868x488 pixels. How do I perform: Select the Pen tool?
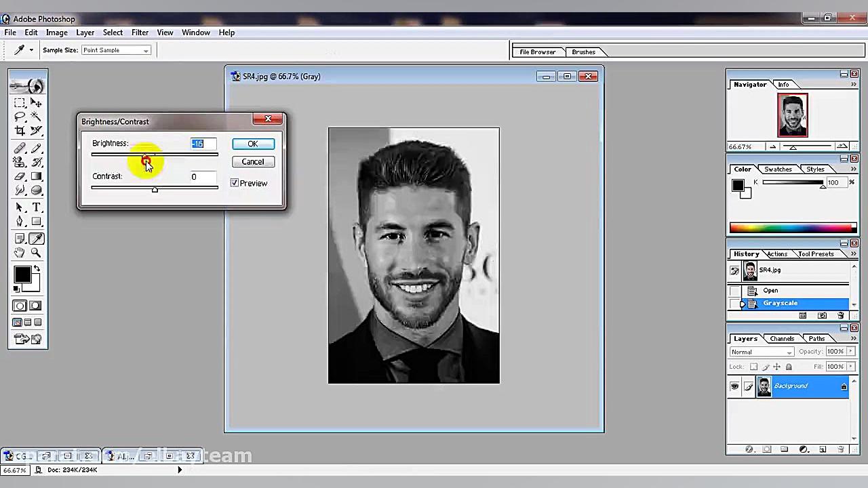(x=20, y=222)
